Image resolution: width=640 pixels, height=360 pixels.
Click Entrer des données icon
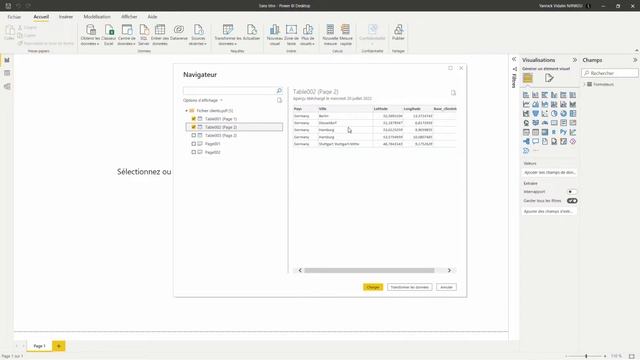tap(160, 30)
